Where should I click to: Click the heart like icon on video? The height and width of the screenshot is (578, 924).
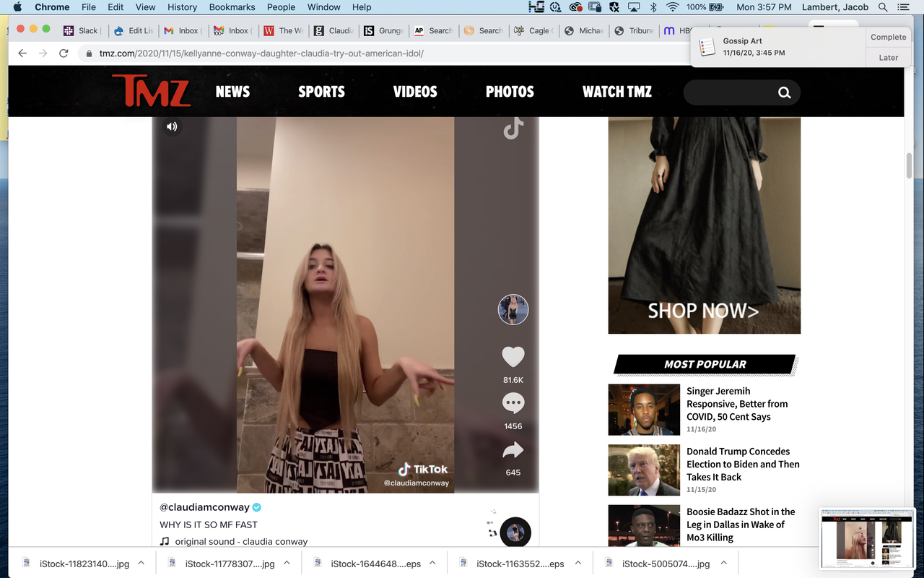[513, 357]
